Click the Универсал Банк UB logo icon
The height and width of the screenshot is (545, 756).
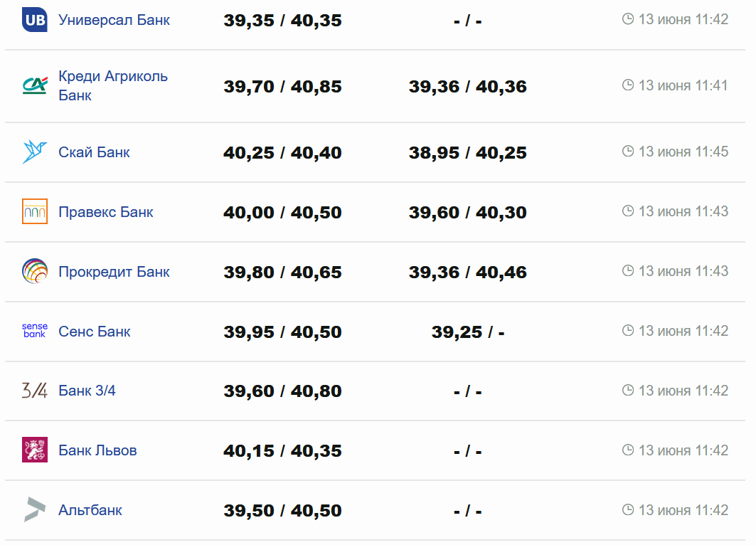point(34,20)
